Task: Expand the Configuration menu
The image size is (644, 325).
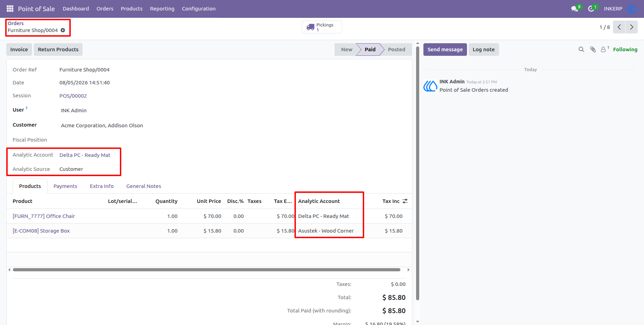Action: (x=199, y=9)
